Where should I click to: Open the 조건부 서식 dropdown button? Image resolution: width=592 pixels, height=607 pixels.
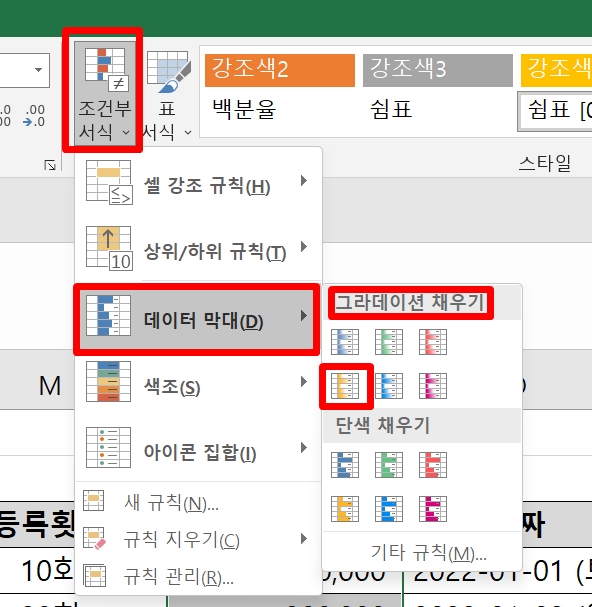pos(105,93)
